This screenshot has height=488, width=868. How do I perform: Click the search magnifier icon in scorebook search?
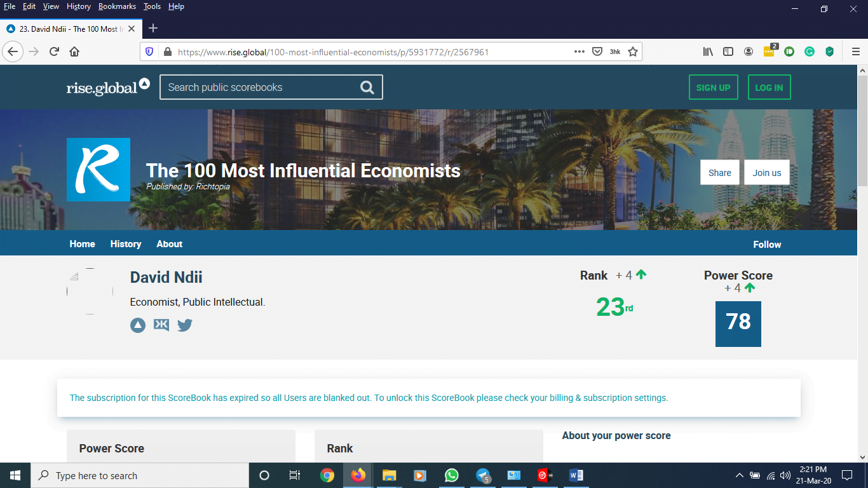[x=367, y=88]
